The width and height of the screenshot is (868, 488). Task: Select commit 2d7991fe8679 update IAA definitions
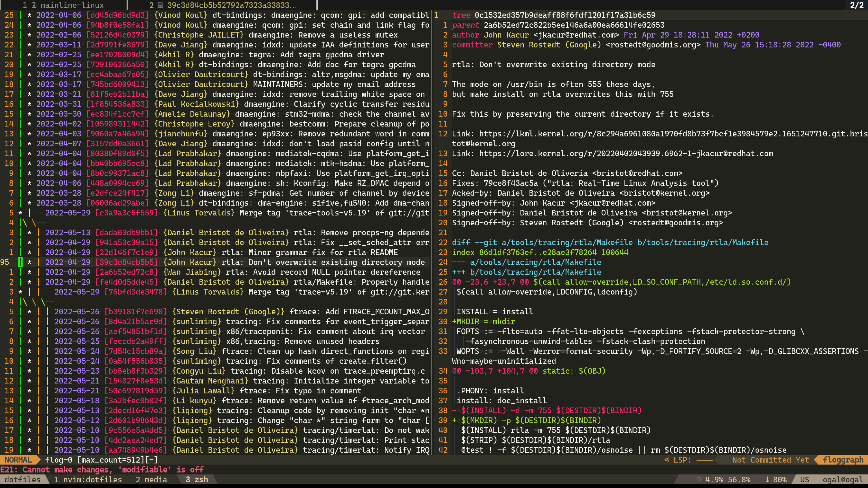point(225,45)
